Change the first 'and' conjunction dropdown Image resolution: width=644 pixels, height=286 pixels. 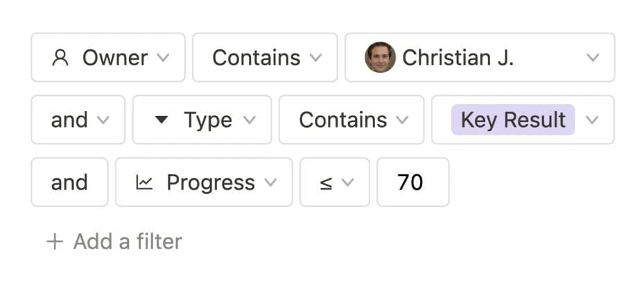78,119
